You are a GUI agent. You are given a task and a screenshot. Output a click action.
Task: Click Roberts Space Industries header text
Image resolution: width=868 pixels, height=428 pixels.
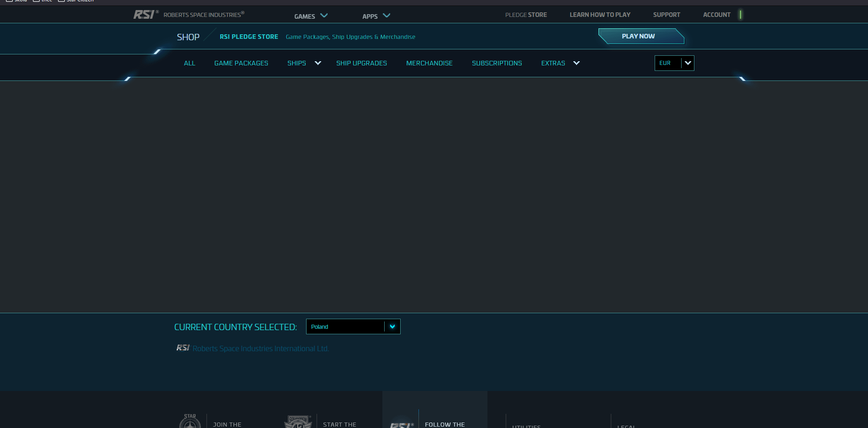pyautogui.click(x=204, y=15)
